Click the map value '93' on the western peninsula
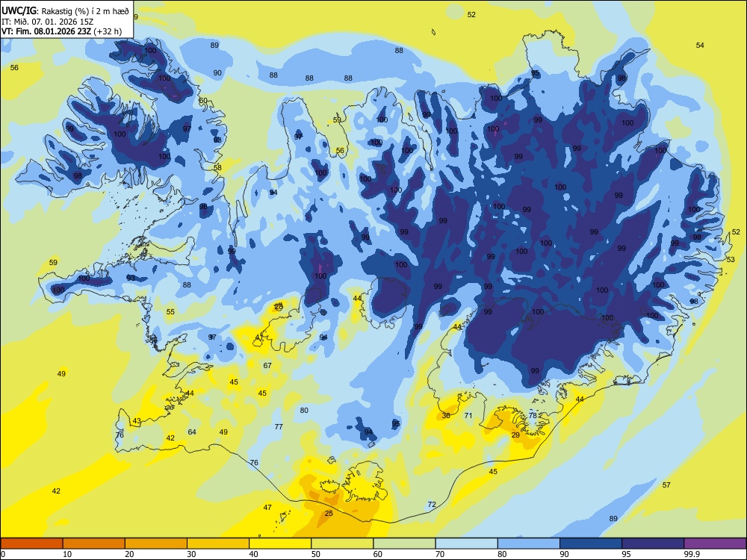This screenshot has height=560, width=747. pos(131,278)
